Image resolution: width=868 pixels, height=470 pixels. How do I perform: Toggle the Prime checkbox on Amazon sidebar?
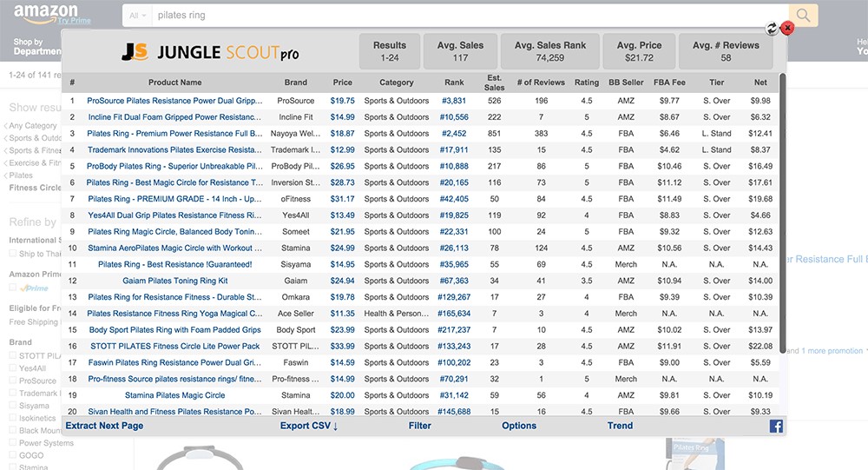pyautogui.click(x=13, y=287)
